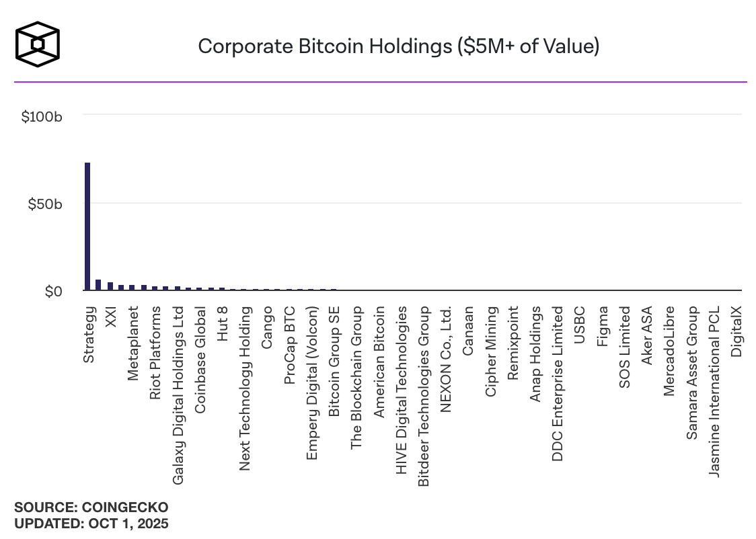Click the $50b y-axis label
This screenshot has height=539, width=756.
point(45,204)
